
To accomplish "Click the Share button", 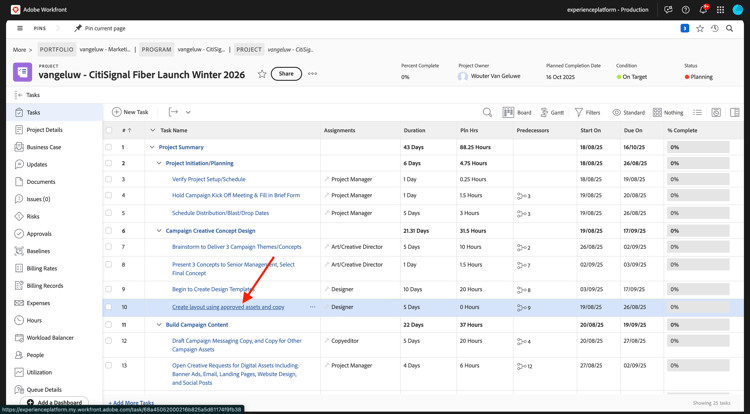I will coord(286,74).
